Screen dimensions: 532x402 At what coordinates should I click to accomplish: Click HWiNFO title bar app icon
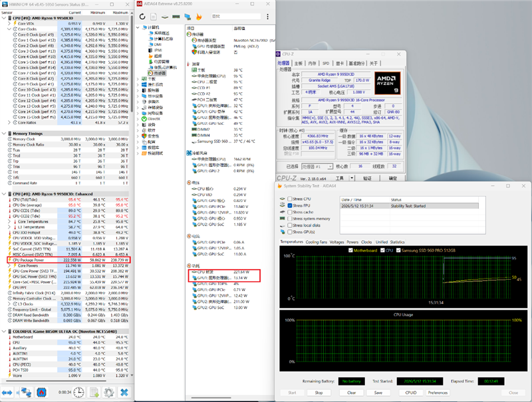coord(5,5)
